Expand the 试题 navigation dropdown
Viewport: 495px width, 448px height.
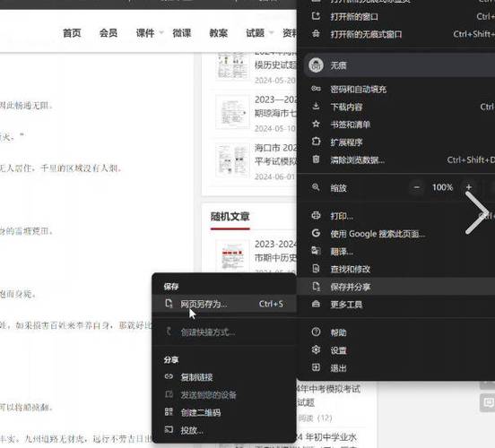259,33
